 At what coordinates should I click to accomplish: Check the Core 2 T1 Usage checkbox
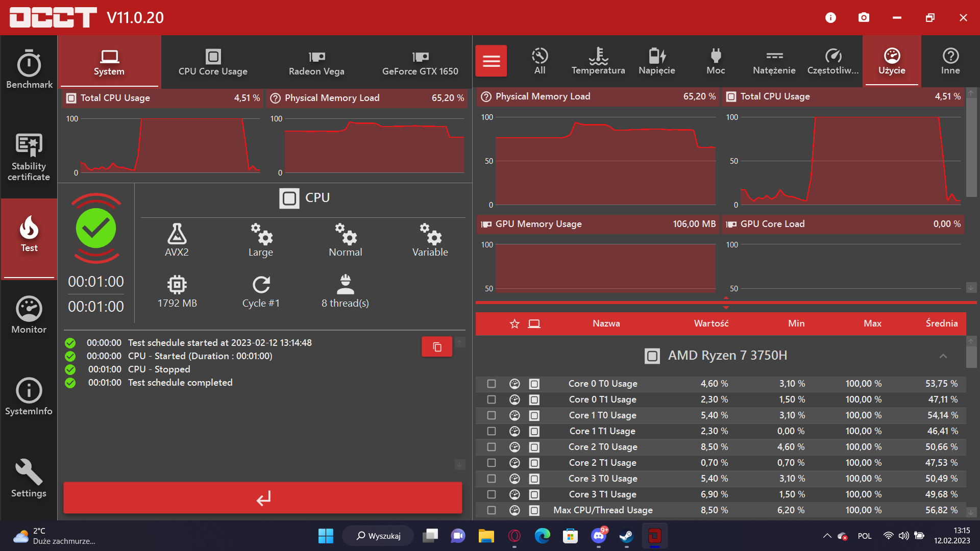pyautogui.click(x=492, y=463)
